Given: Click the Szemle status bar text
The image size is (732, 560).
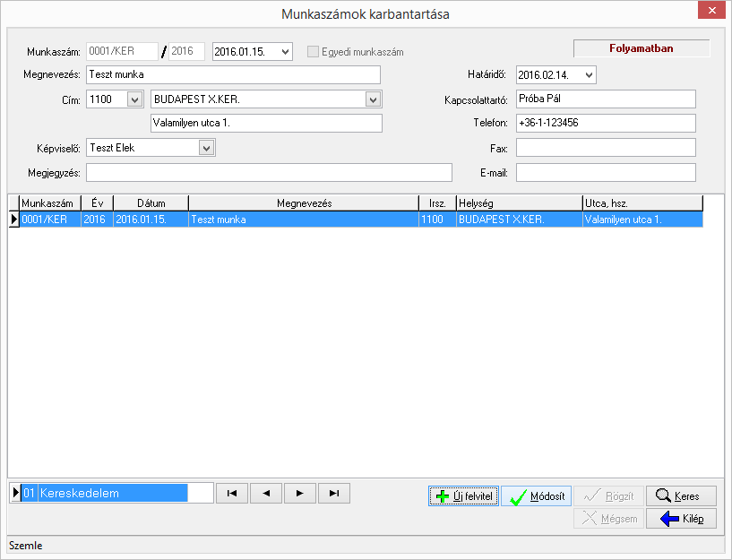Looking at the screenshot, I should (26, 546).
